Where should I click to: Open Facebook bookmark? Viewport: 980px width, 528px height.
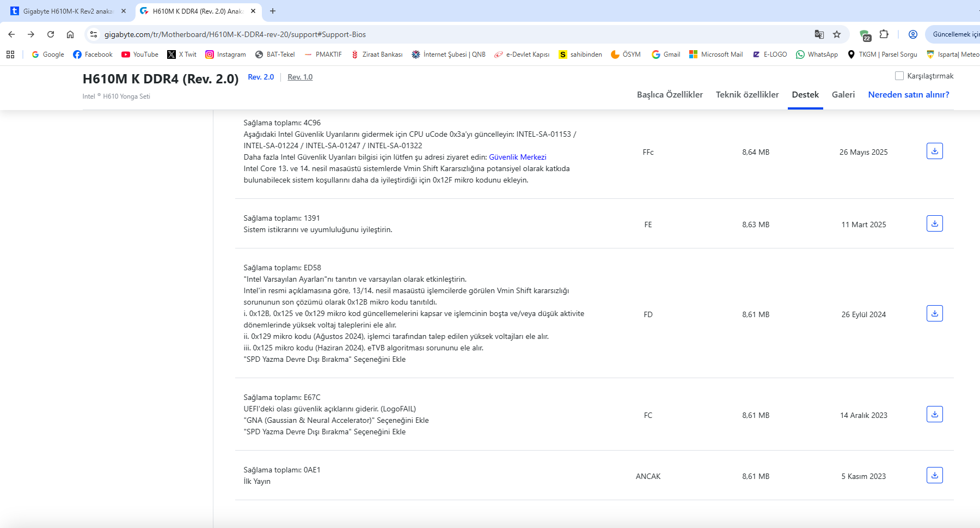93,54
